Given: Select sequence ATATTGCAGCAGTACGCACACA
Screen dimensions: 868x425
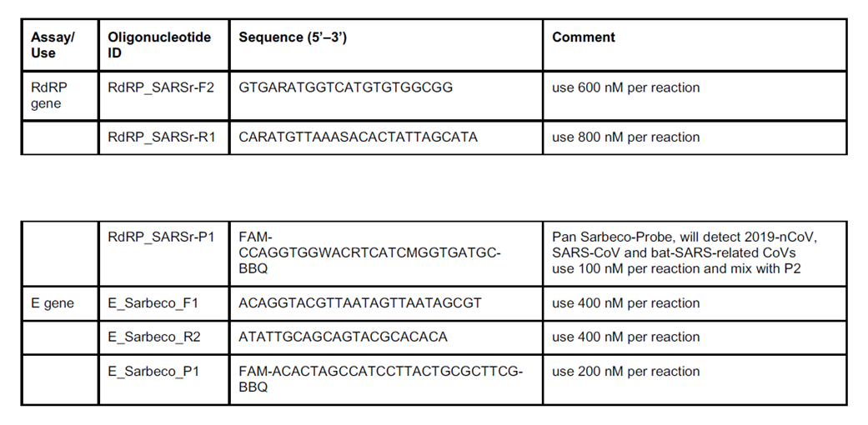Looking at the screenshot, I should point(343,337).
